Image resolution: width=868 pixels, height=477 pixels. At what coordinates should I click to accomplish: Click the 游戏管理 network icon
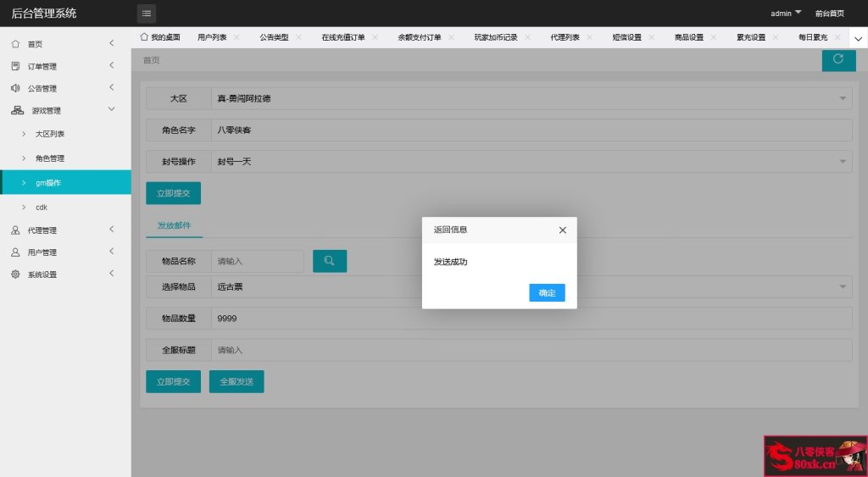coord(17,110)
